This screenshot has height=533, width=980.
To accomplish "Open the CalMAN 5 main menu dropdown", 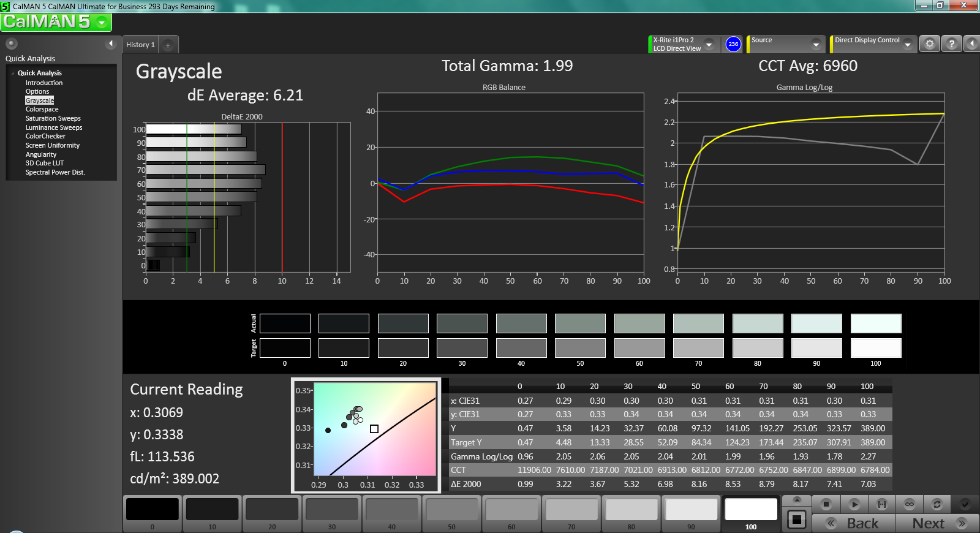I will (x=102, y=23).
